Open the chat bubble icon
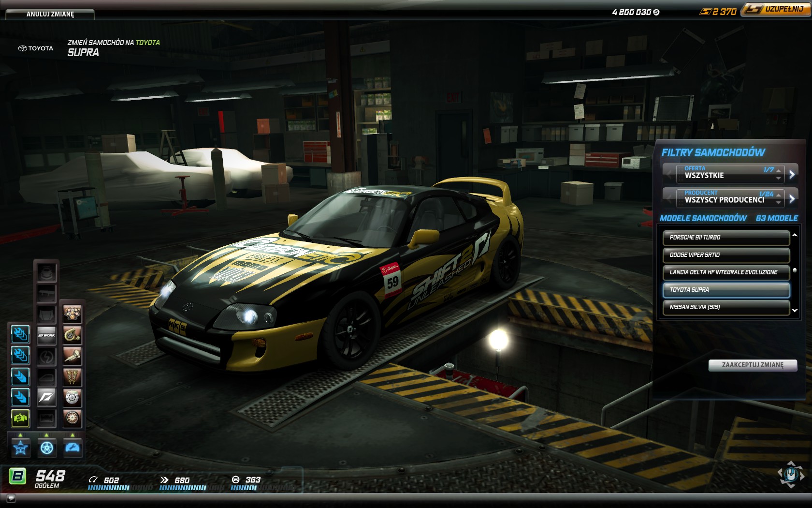 (12, 498)
